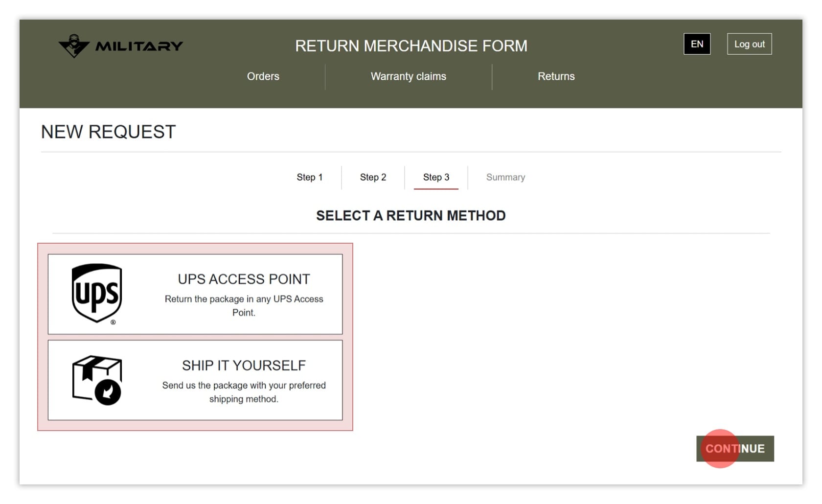This screenshot has height=504, width=822.
Task: Switch to the Step 2 tab
Action: pyautogui.click(x=373, y=177)
